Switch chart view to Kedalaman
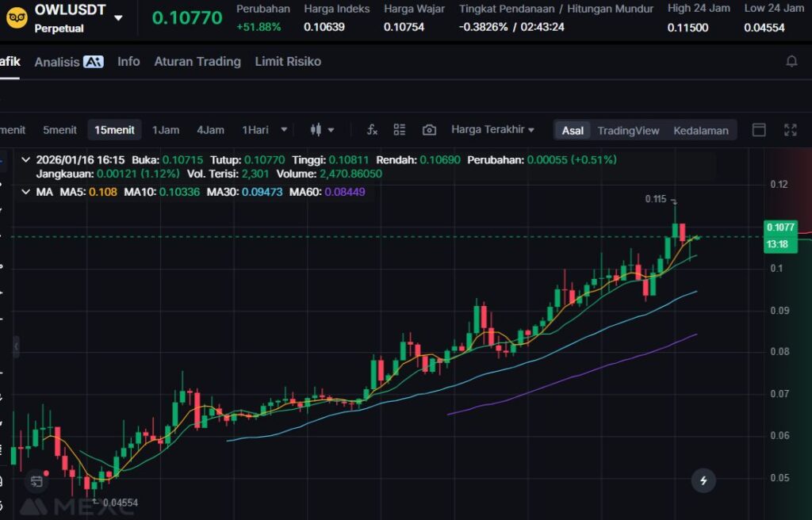Image resolution: width=812 pixels, height=520 pixels. 700,131
